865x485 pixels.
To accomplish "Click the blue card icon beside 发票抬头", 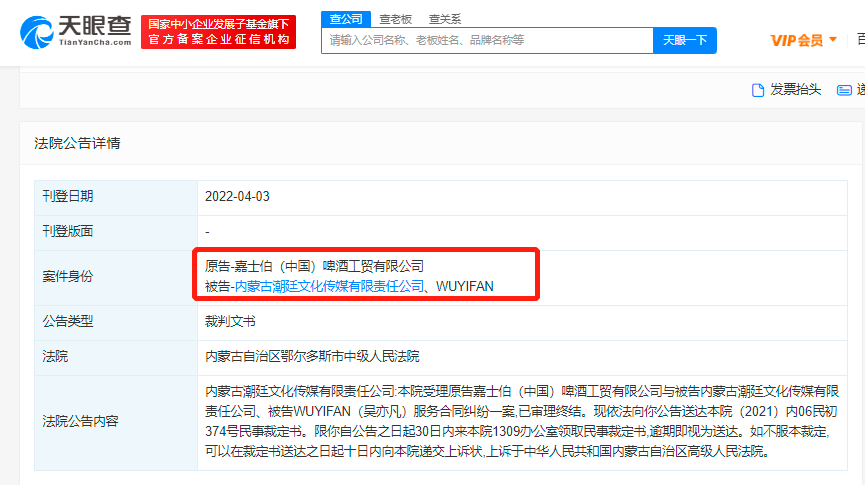I will tap(844, 90).
